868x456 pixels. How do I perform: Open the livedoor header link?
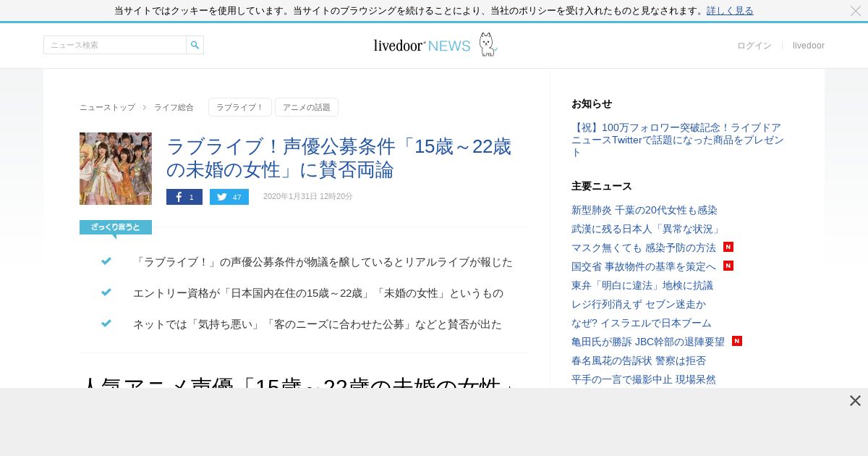(x=809, y=46)
